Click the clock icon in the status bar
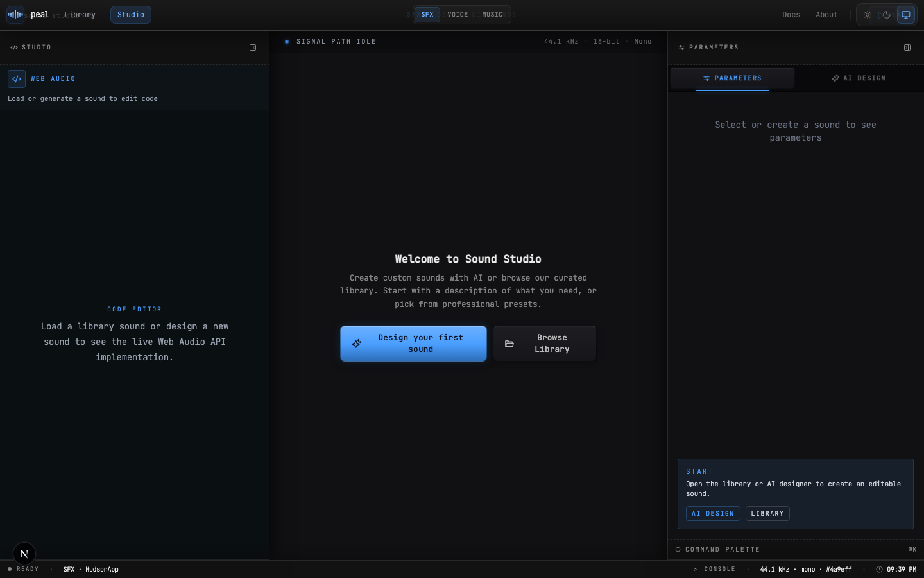The width and height of the screenshot is (924, 578). click(x=879, y=569)
